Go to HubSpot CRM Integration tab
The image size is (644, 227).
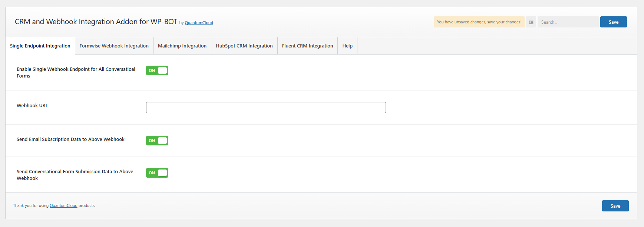point(244,46)
